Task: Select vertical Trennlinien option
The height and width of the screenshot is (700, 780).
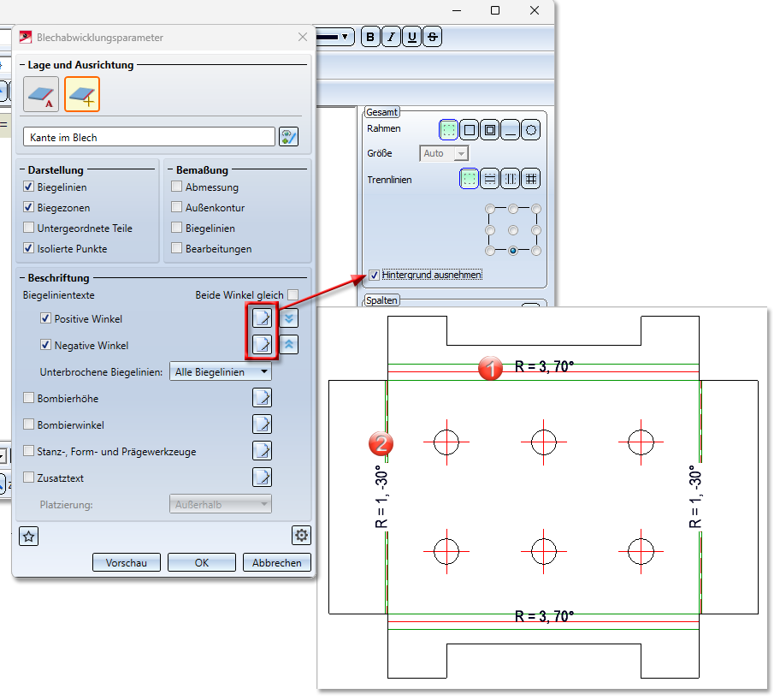Action: tap(511, 179)
